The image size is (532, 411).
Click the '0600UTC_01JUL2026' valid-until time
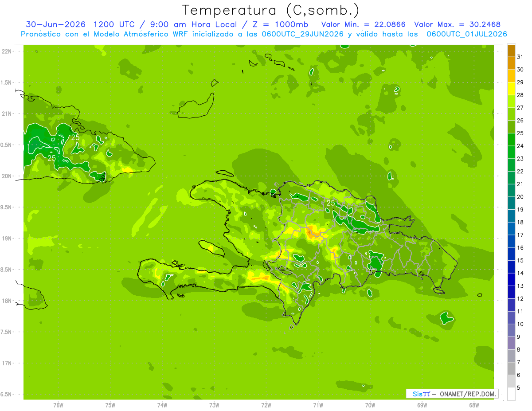tap(467, 34)
